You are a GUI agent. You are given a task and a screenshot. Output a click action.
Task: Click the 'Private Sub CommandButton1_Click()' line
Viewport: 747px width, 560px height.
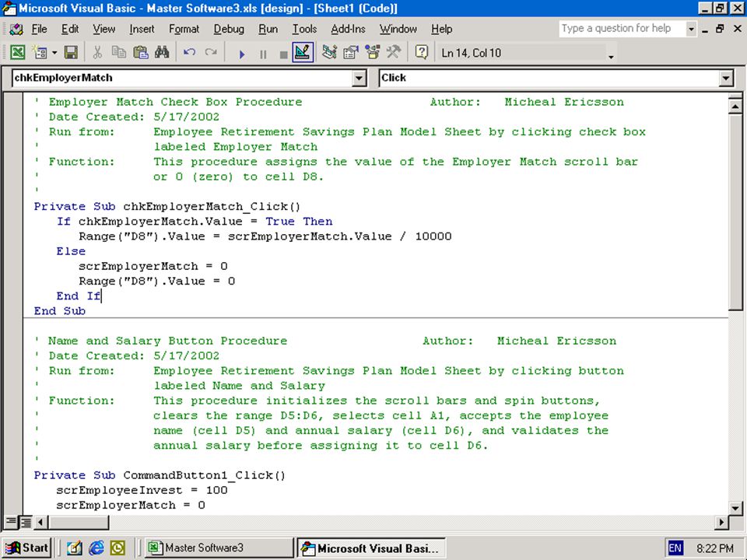click(160, 475)
